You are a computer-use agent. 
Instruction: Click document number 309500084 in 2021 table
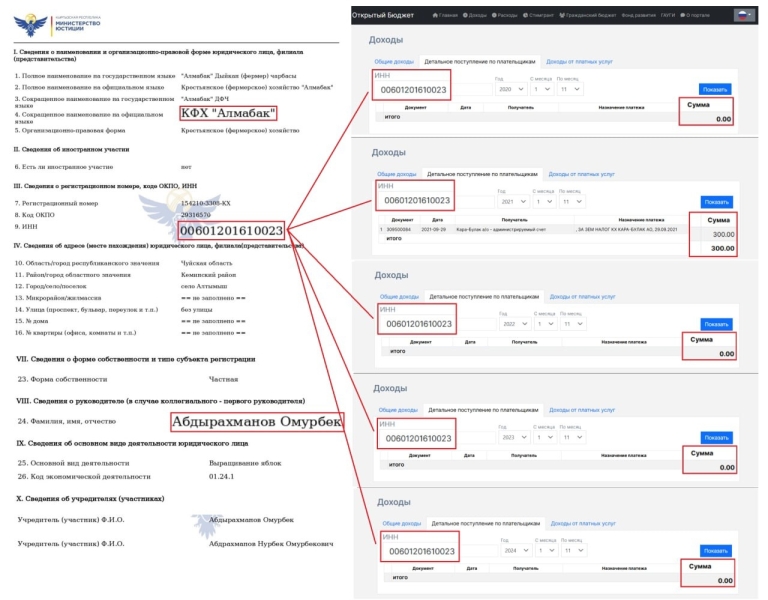click(x=398, y=229)
